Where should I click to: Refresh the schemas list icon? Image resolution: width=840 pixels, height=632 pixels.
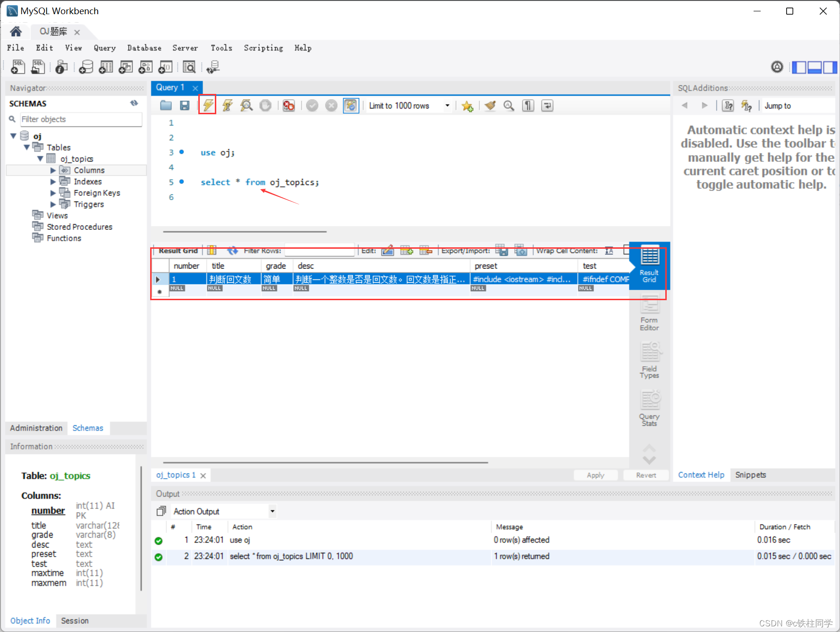(134, 103)
